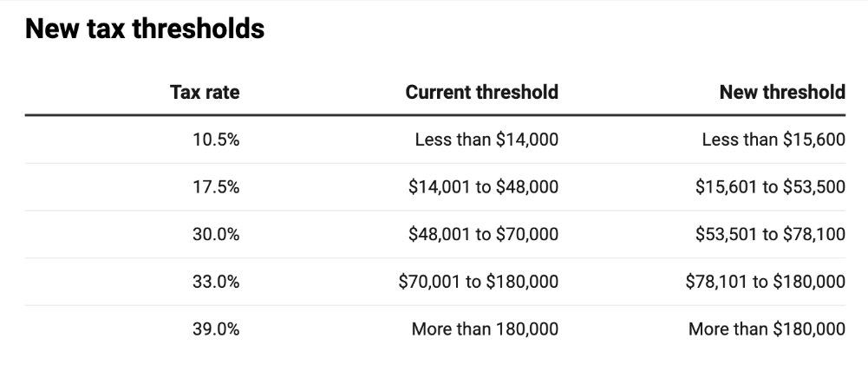868x371 pixels.
Task: Click '$14,001 to $48,000' cell
Action: pos(483,187)
